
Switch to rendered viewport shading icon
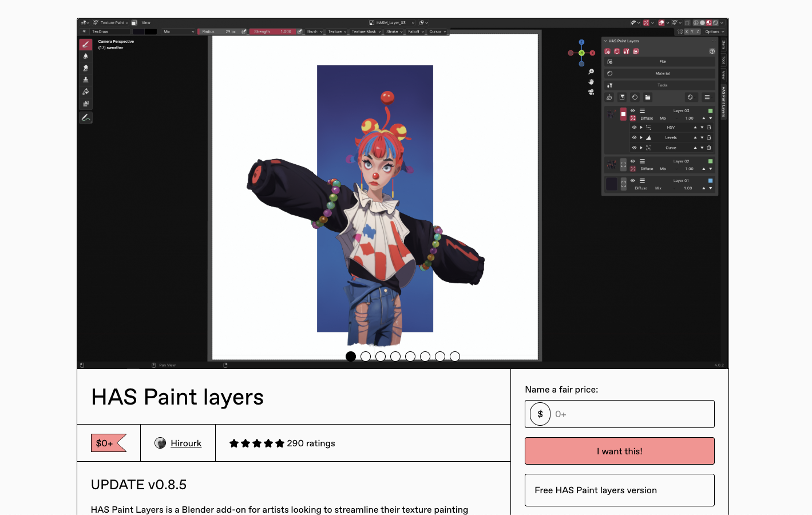(715, 23)
